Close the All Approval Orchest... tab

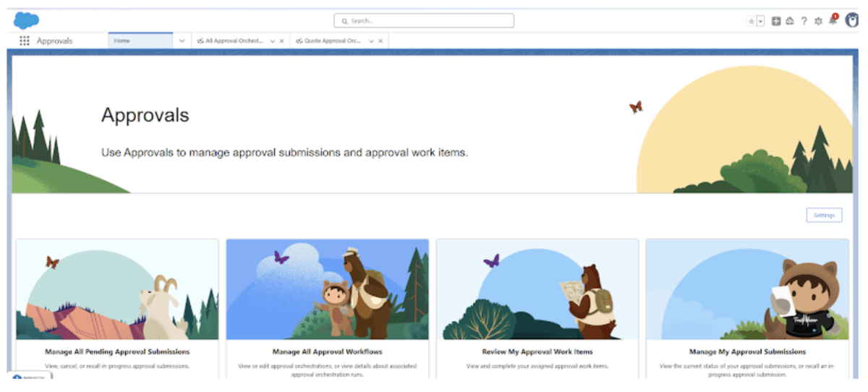coord(281,41)
